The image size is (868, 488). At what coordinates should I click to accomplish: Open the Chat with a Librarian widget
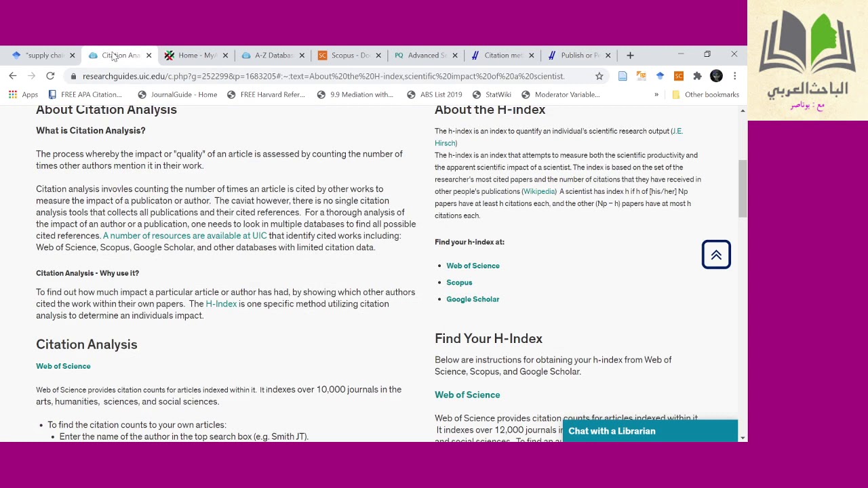tap(650, 431)
